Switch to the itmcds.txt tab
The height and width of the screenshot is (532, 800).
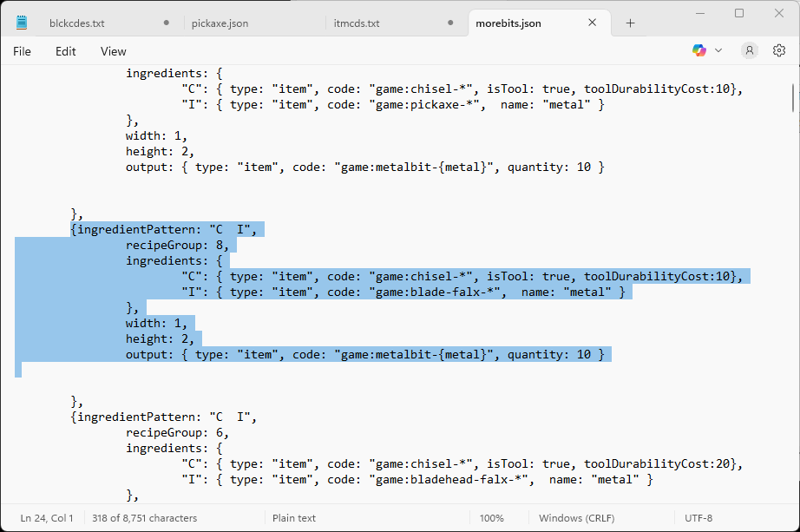[357, 23]
